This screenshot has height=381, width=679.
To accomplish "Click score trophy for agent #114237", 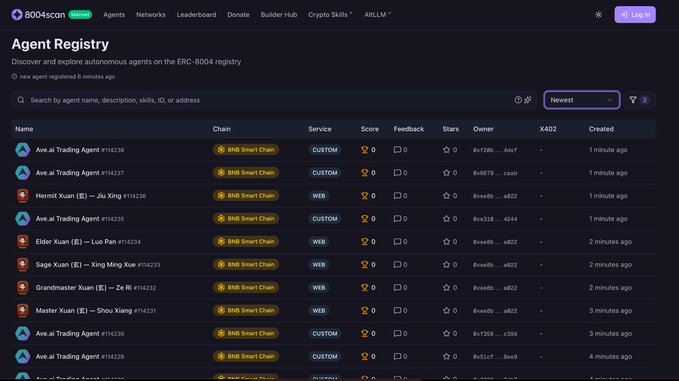I will (x=365, y=173).
